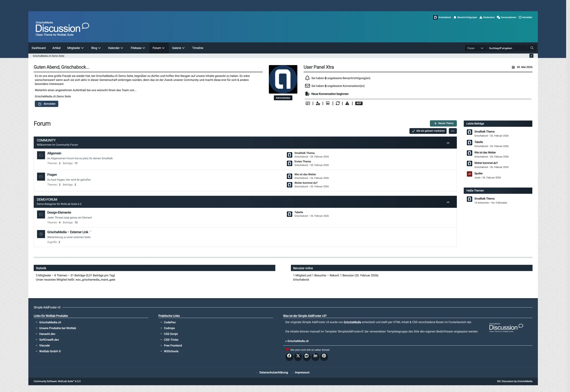The image size is (570, 392).
Task: Click the new conversation pencil icon
Action: pyautogui.click(x=307, y=94)
